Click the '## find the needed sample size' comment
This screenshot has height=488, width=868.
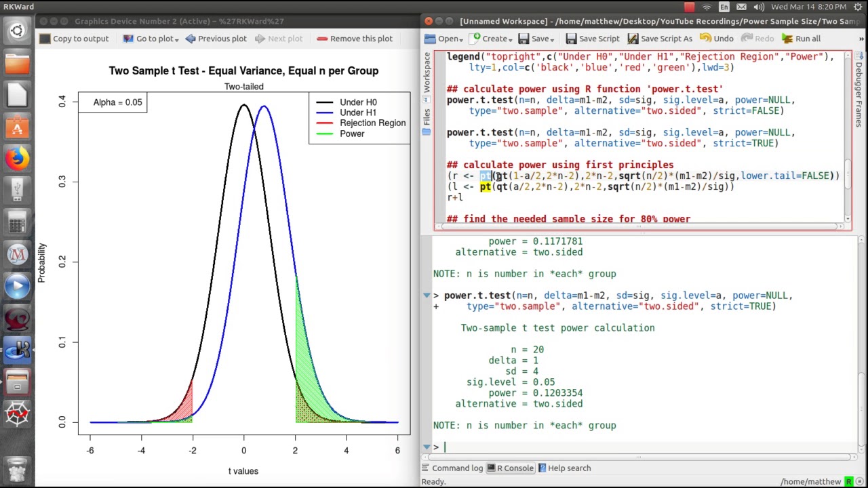(568, 219)
